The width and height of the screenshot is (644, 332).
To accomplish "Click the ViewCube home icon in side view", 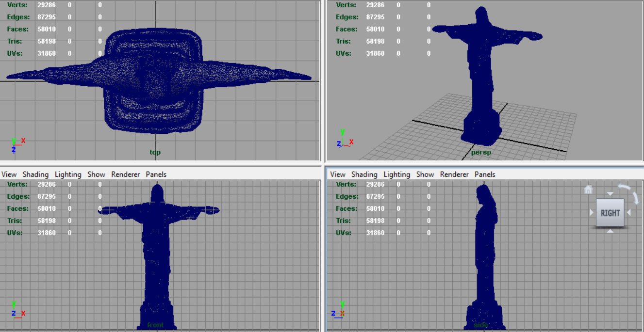I will tap(588, 190).
